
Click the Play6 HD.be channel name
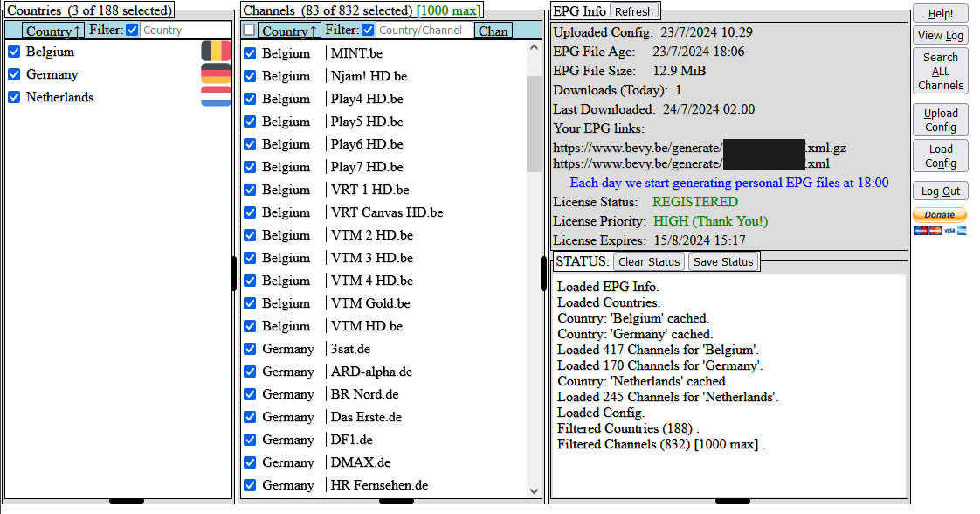pyautogui.click(x=367, y=144)
